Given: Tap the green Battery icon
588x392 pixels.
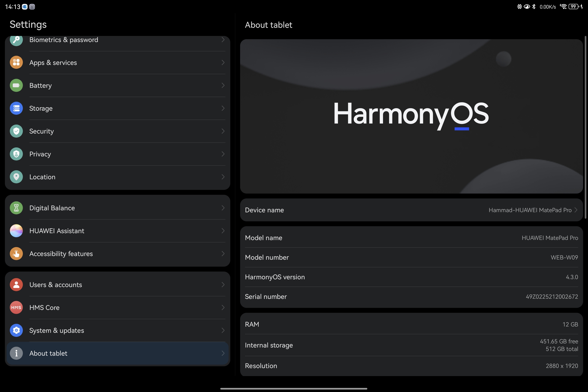Looking at the screenshot, I should pyautogui.click(x=16, y=86).
